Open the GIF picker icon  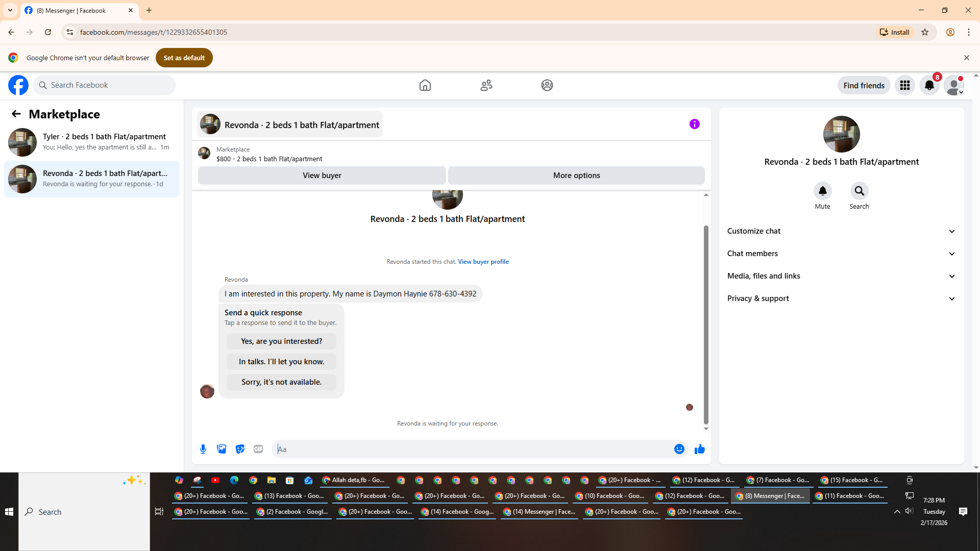258,449
